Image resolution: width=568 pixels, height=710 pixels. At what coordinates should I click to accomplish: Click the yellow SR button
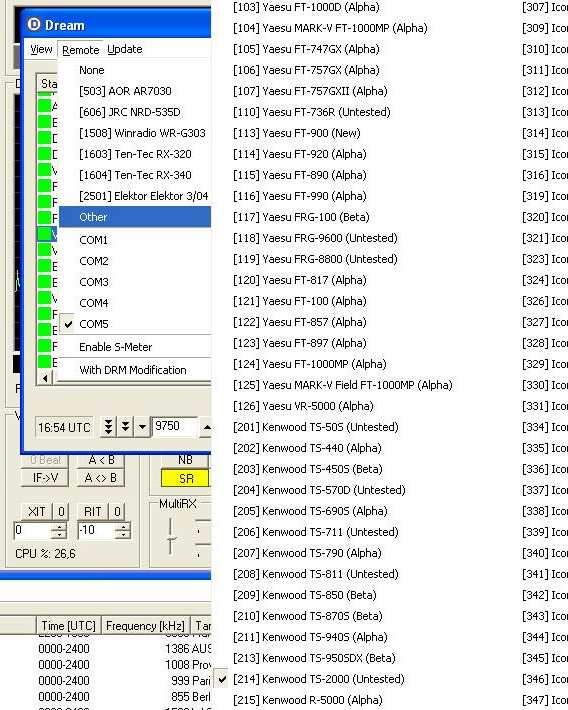[186, 479]
